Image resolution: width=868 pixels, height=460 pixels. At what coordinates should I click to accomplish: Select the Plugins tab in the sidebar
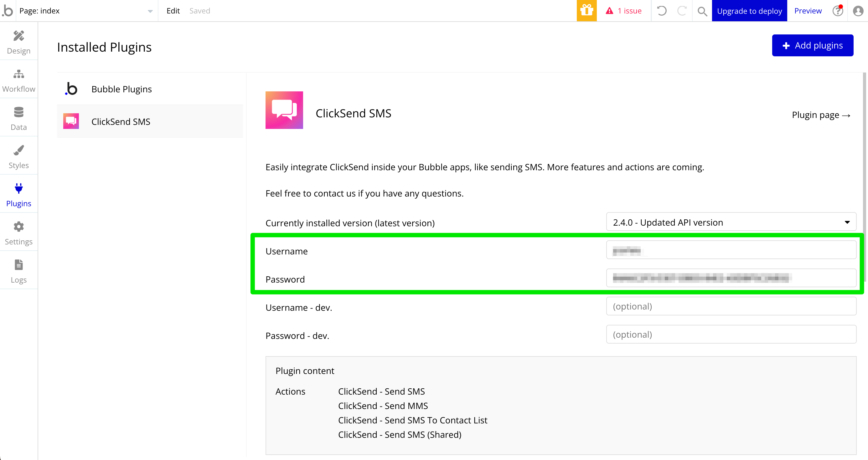tap(19, 194)
